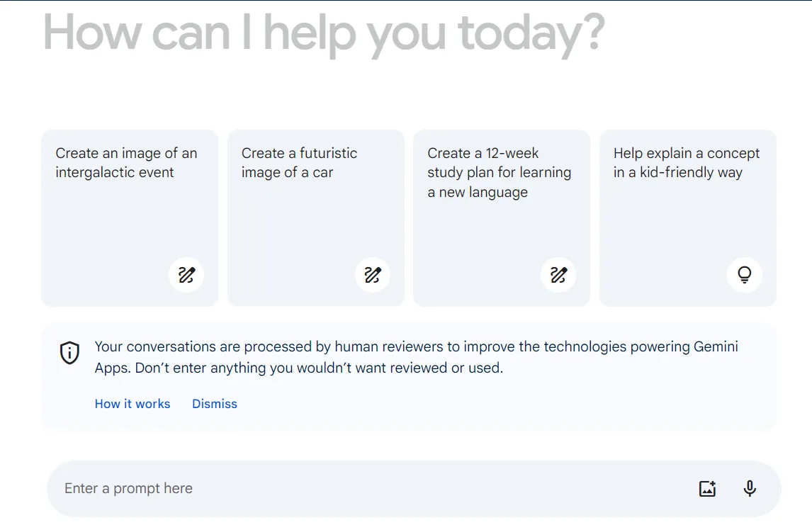Click the pencil icon on study plan card
812x525 pixels.
click(x=558, y=275)
